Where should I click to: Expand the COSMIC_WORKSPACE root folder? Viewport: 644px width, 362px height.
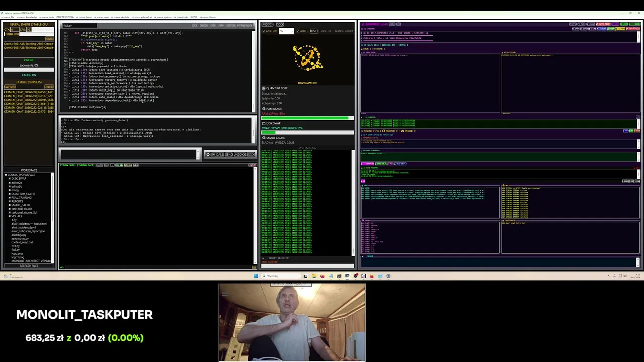coord(6,175)
